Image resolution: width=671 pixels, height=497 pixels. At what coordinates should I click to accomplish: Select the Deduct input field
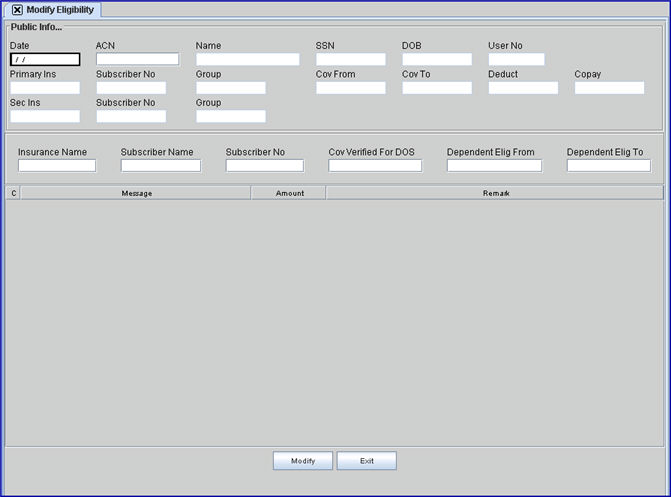(x=523, y=88)
